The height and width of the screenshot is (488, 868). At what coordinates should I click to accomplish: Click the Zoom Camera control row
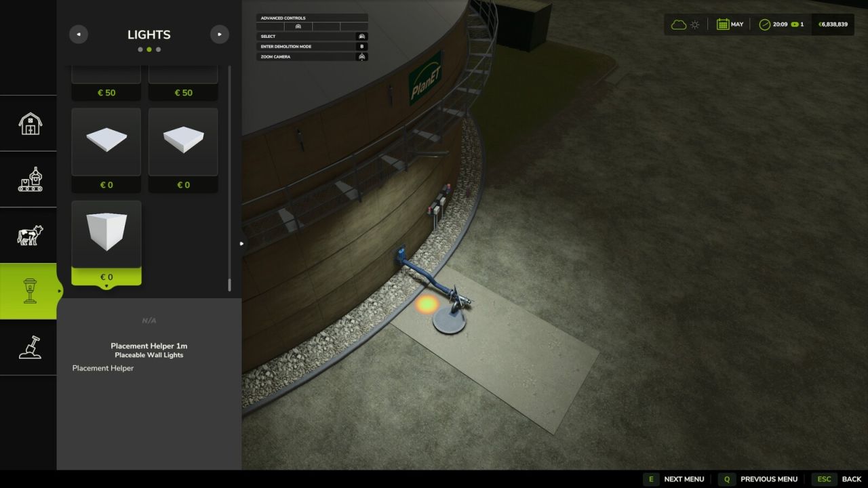pyautogui.click(x=312, y=57)
